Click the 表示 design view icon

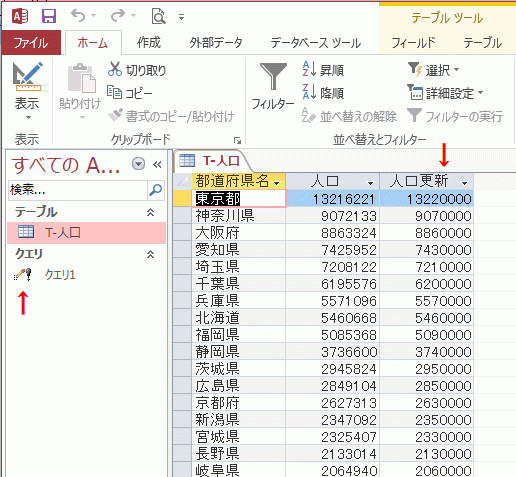tap(27, 77)
